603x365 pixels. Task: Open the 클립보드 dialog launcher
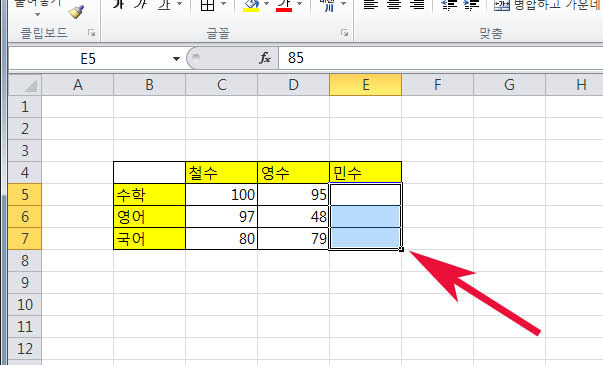92,33
